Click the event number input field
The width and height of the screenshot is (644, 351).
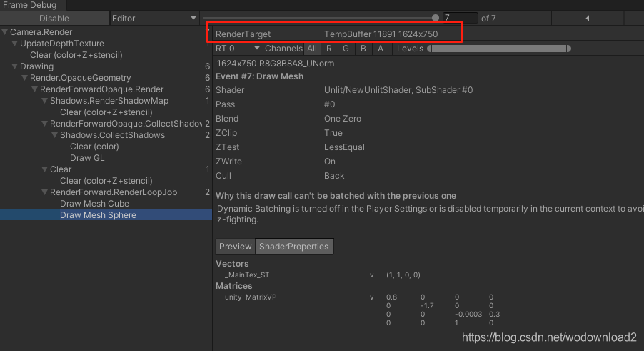coord(460,18)
